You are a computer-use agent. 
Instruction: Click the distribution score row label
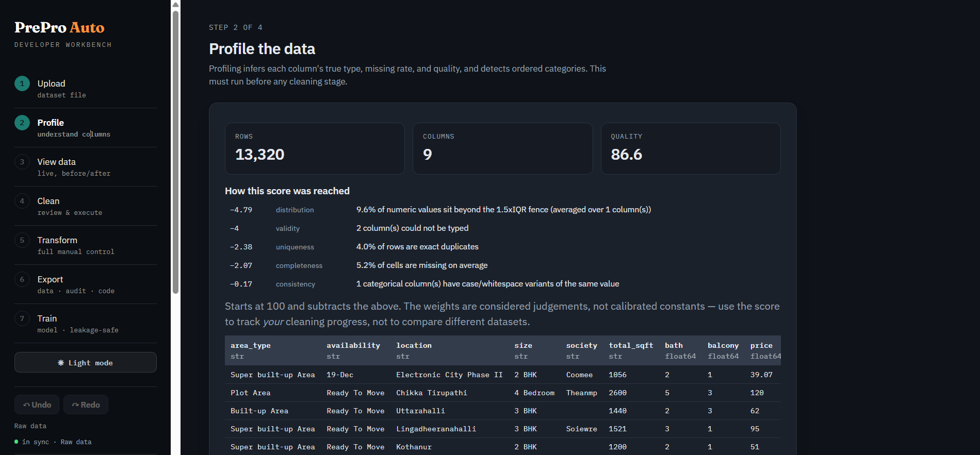[x=295, y=210]
